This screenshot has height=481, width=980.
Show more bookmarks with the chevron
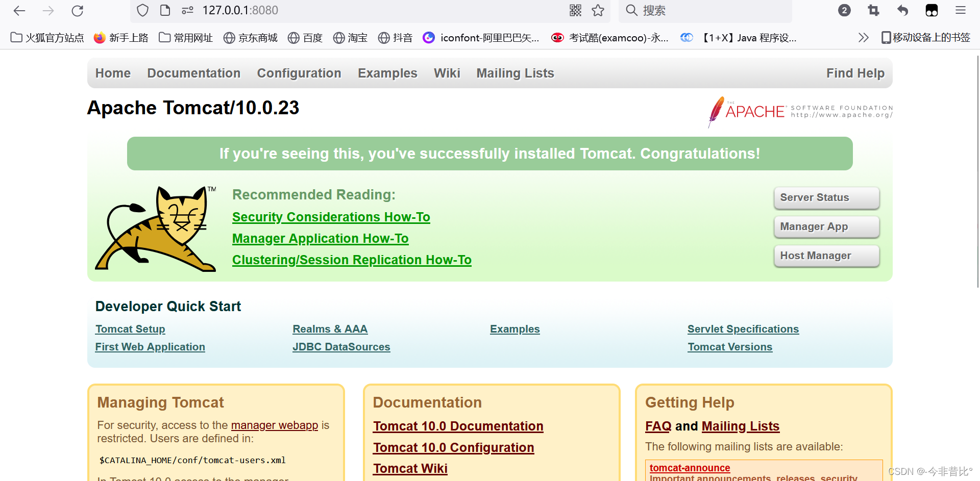(864, 38)
